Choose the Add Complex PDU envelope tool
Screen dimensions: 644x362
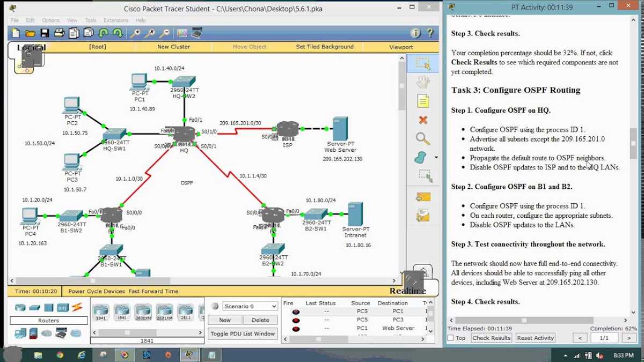tap(423, 216)
